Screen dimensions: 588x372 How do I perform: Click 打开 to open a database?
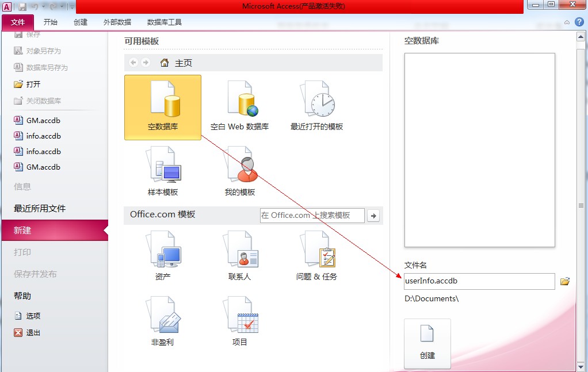pyautogui.click(x=27, y=85)
